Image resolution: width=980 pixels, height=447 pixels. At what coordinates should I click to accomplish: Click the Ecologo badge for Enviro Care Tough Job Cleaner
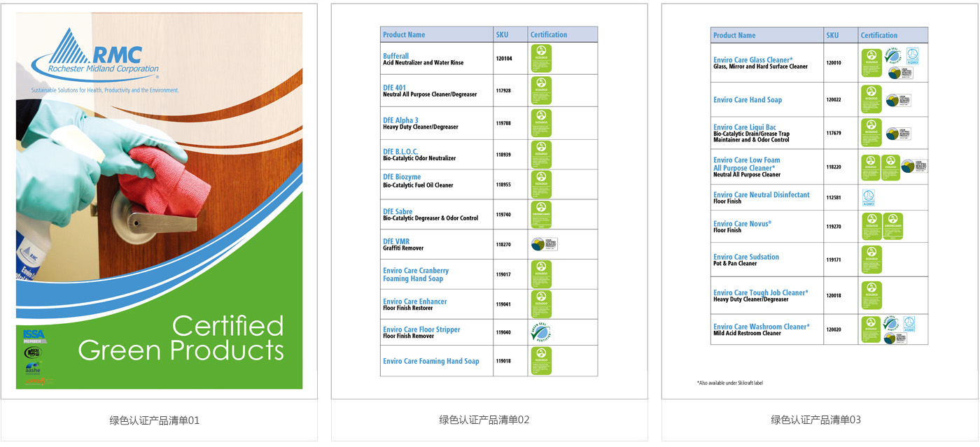tap(871, 295)
